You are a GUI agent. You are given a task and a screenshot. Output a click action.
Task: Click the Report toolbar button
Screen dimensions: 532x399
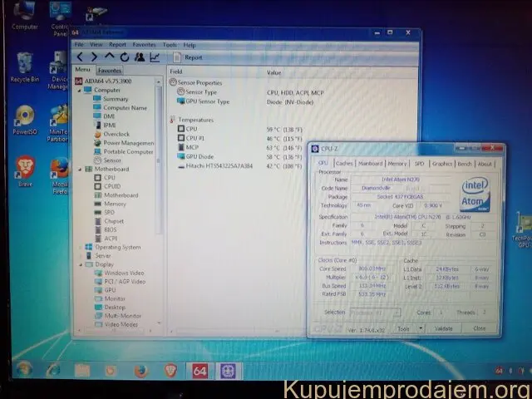tap(188, 57)
